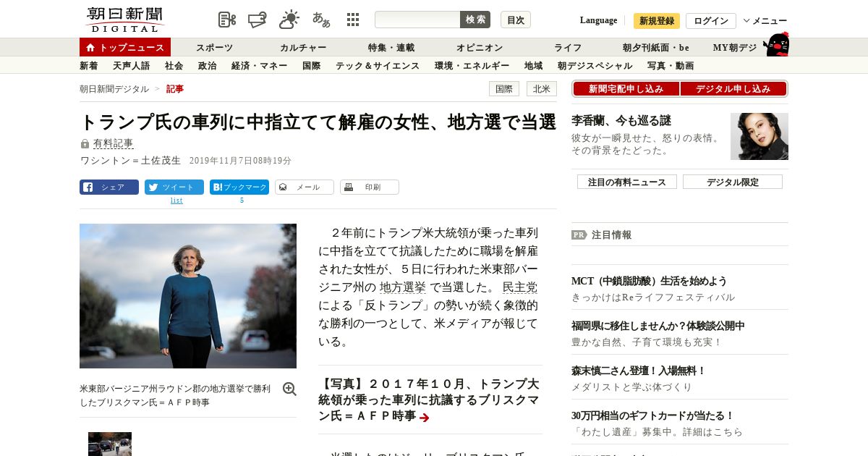Screen dimensions: 868x456
Task: Print the article
Action: point(370,187)
